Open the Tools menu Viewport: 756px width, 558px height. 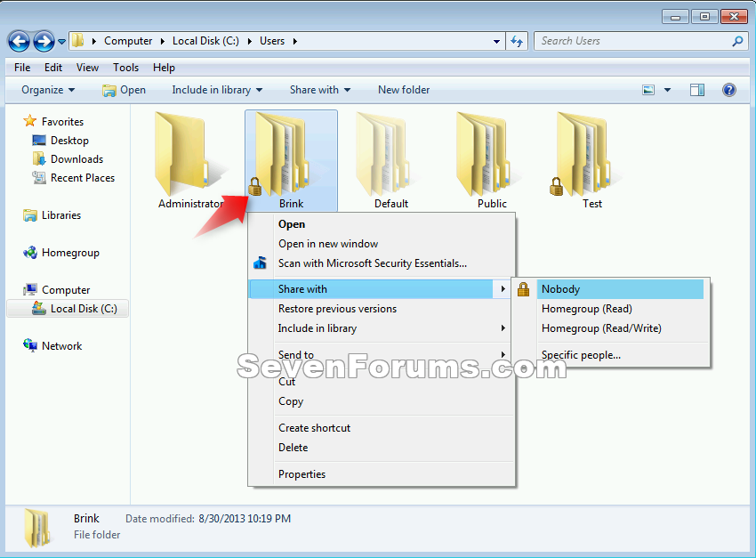[x=125, y=67]
